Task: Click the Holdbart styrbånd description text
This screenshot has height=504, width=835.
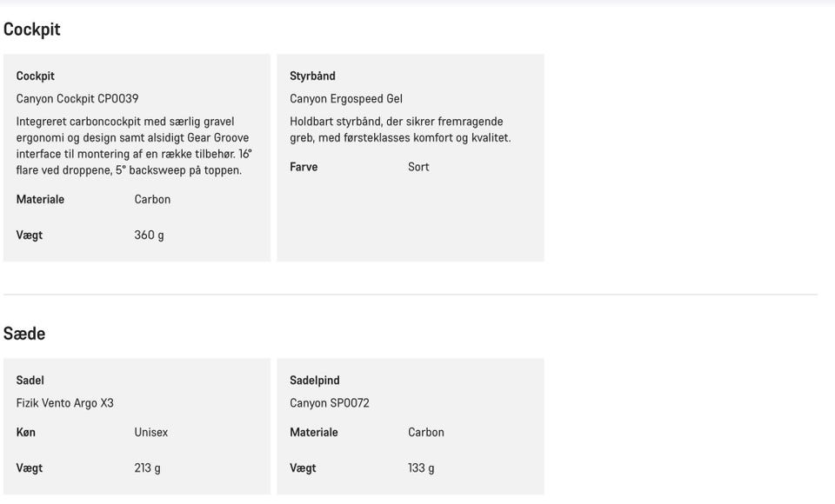Action: click(400, 129)
